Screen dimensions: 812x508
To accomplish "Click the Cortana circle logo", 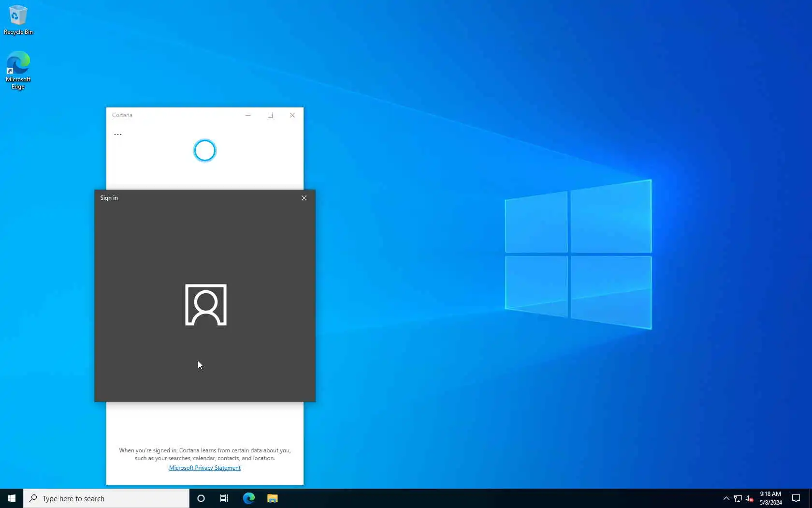I will (x=205, y=150).
